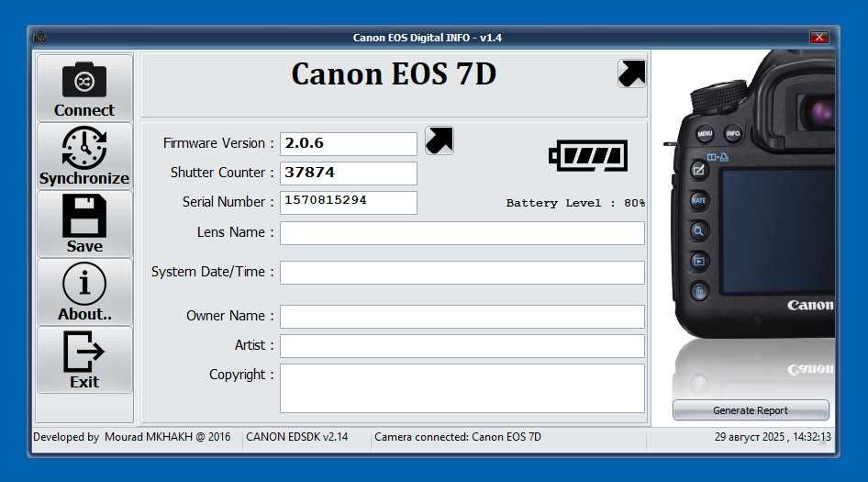Open the About.. dialog
Image resolution: width=868 pixels, height=482 pixels.
(84, 292)
